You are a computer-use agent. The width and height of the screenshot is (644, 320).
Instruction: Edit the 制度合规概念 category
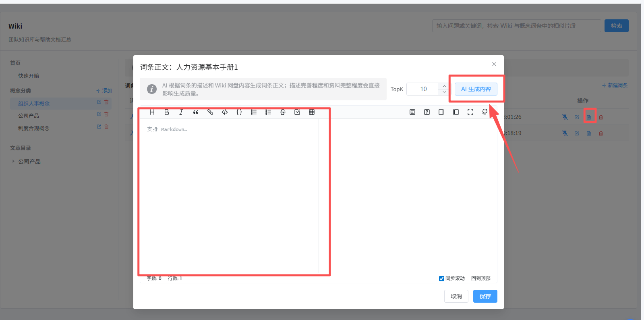coord(99,127)
